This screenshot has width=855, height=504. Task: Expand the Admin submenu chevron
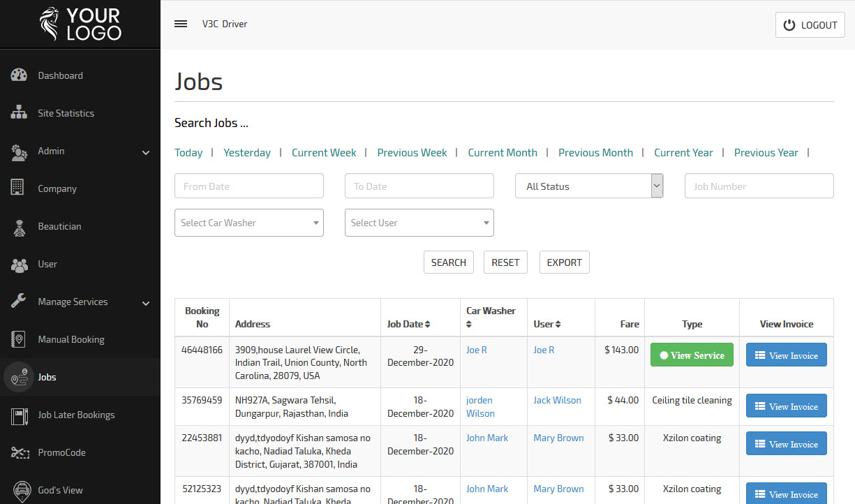(146, 152)
